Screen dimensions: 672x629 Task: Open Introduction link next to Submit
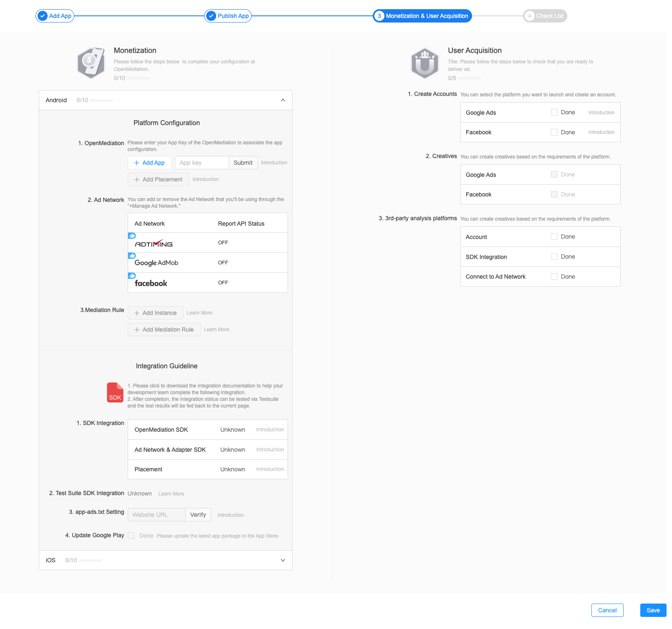click(x=274, y=163)
